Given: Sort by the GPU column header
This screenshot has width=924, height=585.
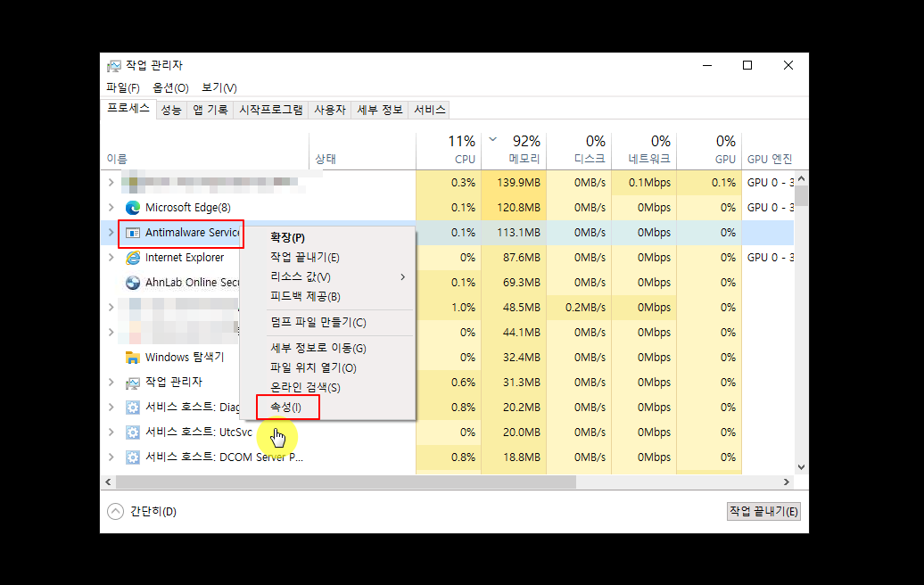Looking at the screenshot, I should (x=710, y=151).
